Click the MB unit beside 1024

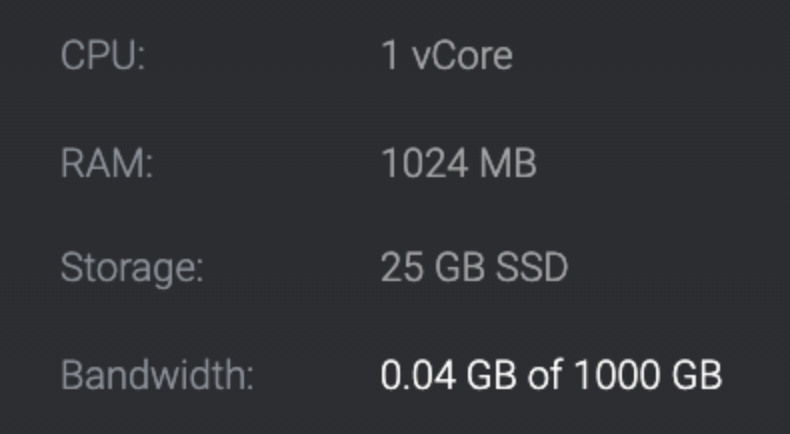[x=513, y=162]
